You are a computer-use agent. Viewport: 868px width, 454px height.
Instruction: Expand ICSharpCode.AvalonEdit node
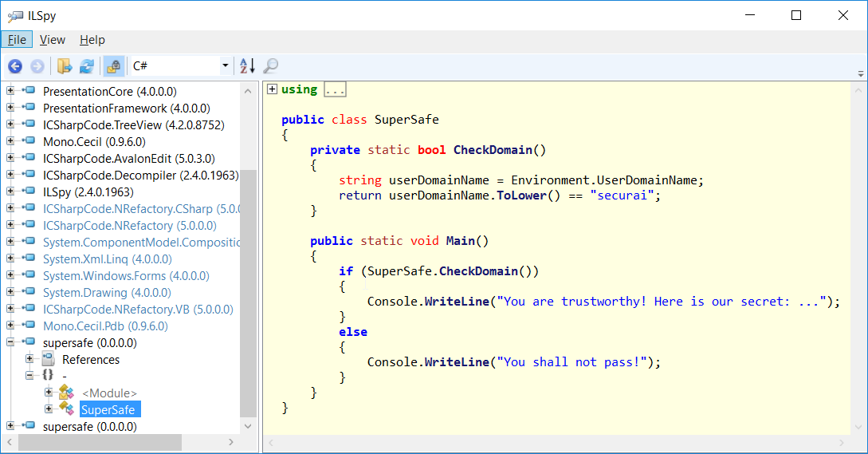click(x=10, y=157)
